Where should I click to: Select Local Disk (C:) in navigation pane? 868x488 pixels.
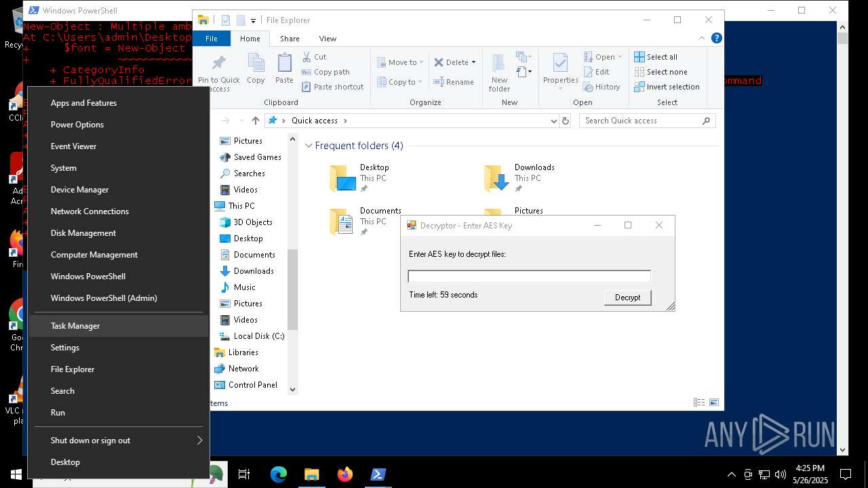(x=252, y=336)
